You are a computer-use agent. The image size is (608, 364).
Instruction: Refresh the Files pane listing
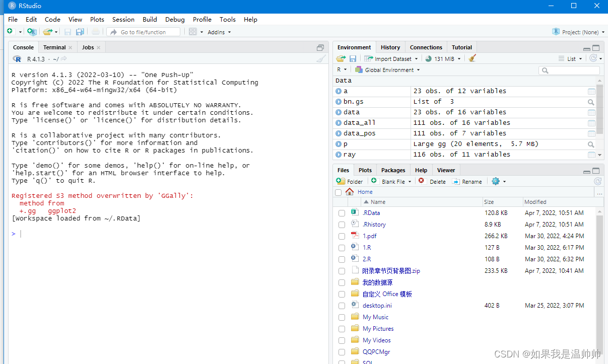click(597, 181)
